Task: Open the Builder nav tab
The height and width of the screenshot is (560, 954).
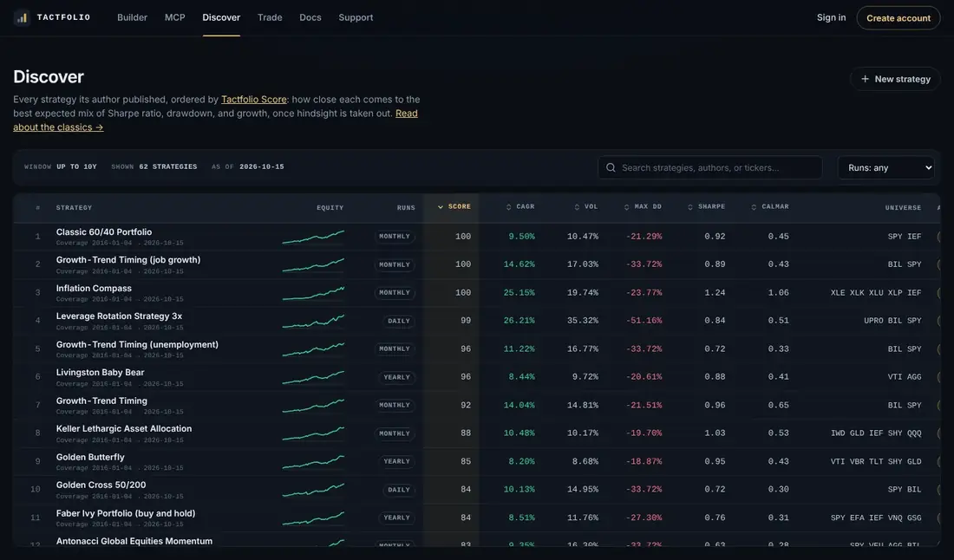Action: coord(132,17)
